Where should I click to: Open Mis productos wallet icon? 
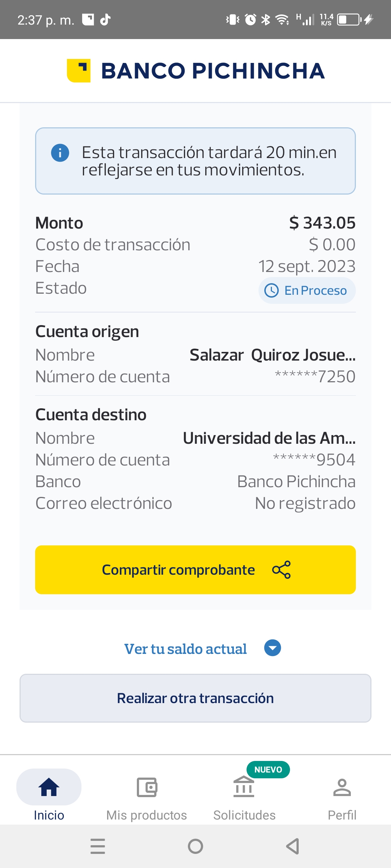tap(147, 787)
